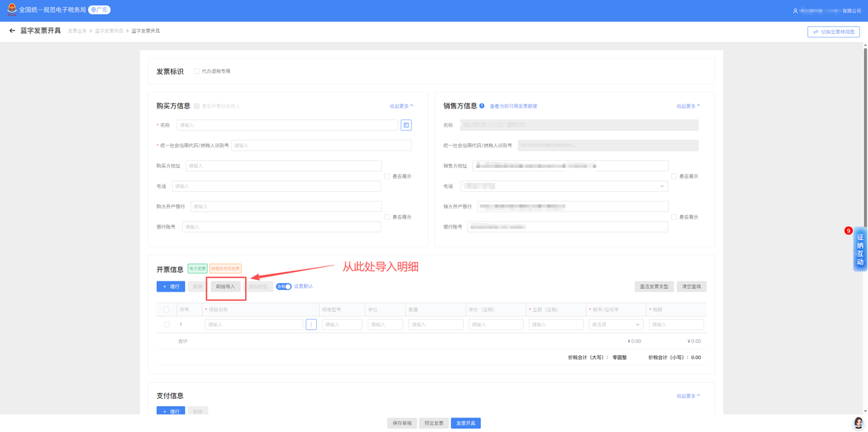Focus the buyer 电话 input field
The height and width of the screenshot is (432, 868).
[276, 186]
